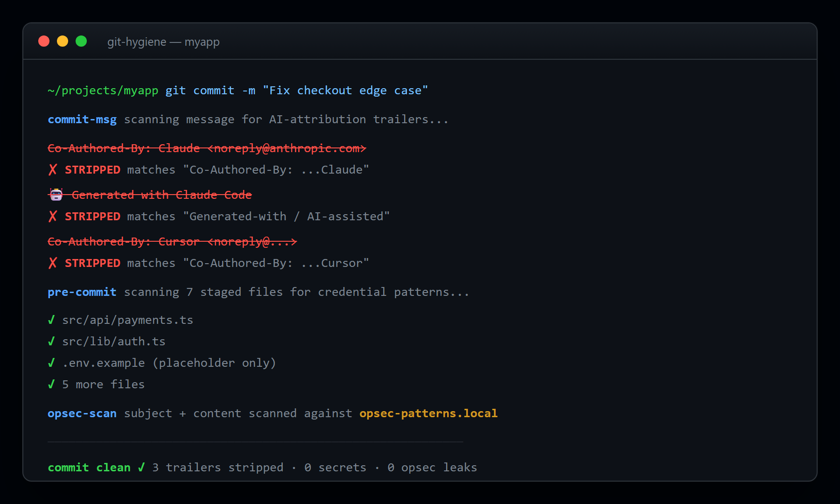Click the green checkmark beside src/api/payments.ts

(51, 320)
